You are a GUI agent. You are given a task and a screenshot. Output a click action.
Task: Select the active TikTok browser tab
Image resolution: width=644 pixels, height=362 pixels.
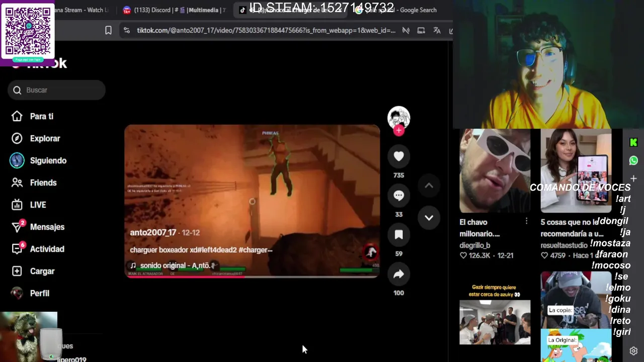click(289, 10)
